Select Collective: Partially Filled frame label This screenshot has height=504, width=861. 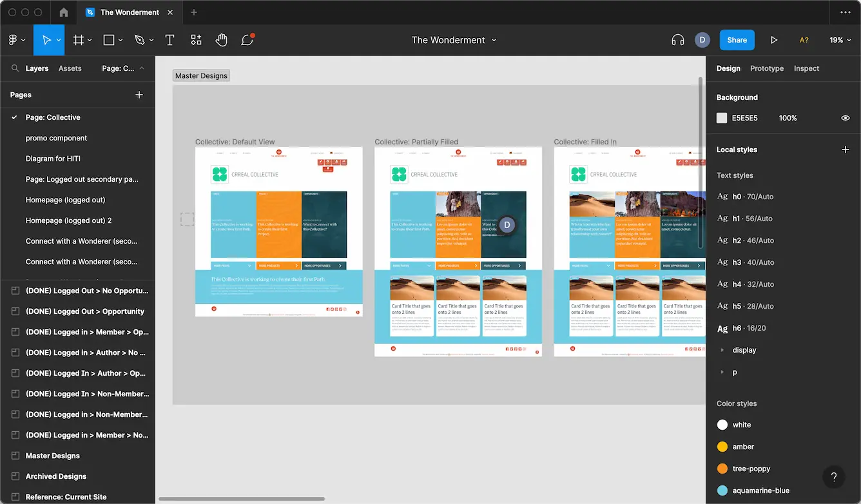[416, 142]
